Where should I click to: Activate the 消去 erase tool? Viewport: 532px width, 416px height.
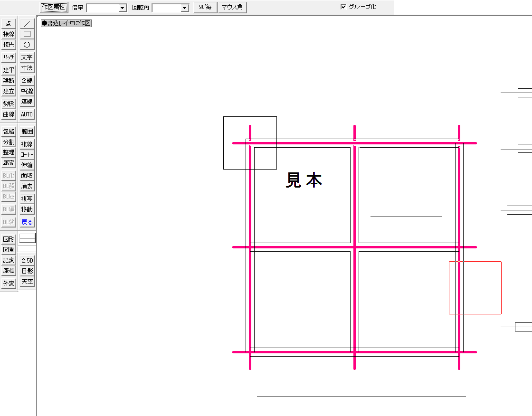27,186
